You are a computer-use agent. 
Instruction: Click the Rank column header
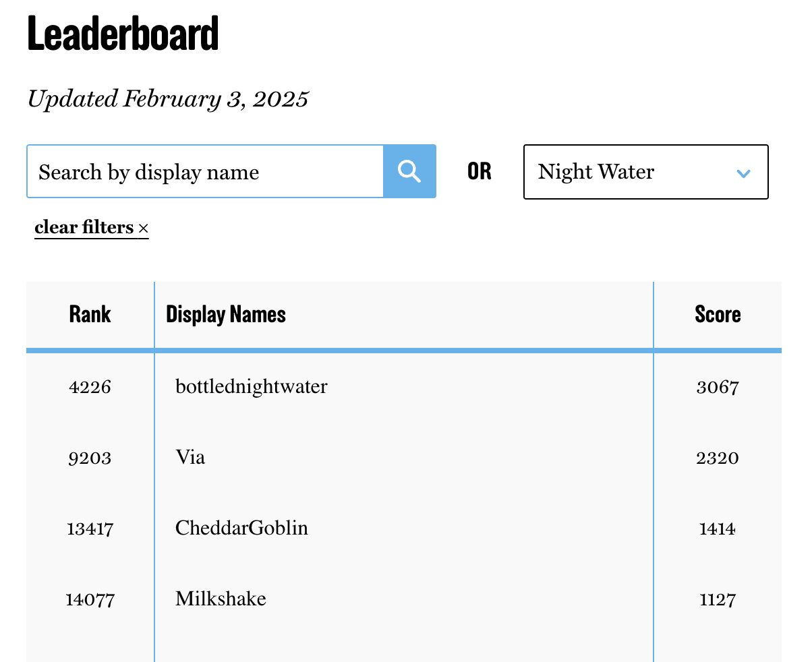(x=90, y=314)
